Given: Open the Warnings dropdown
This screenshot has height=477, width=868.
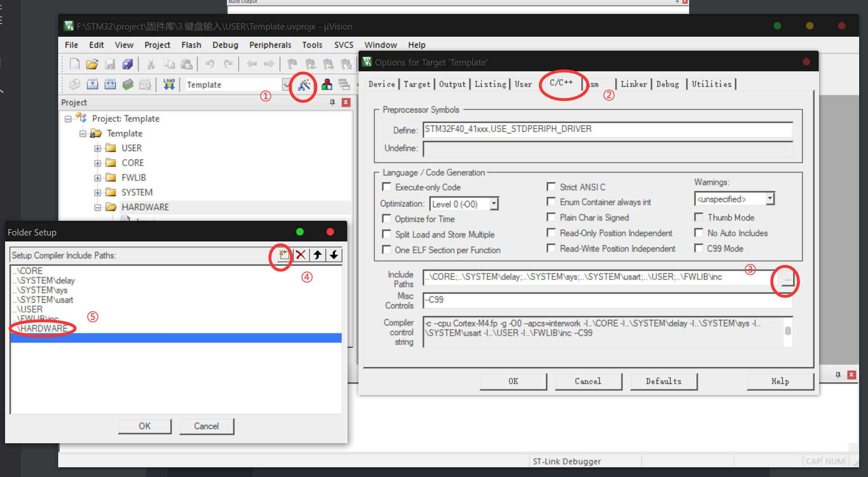Looking at the screenshot, I should coord(770,198).
